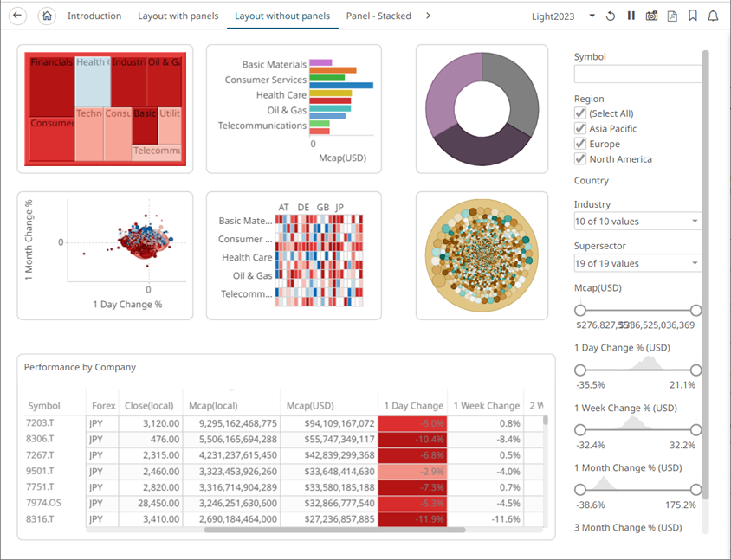
Task: Sort by Mcap(USD) column header
Action: click(307, 405)
